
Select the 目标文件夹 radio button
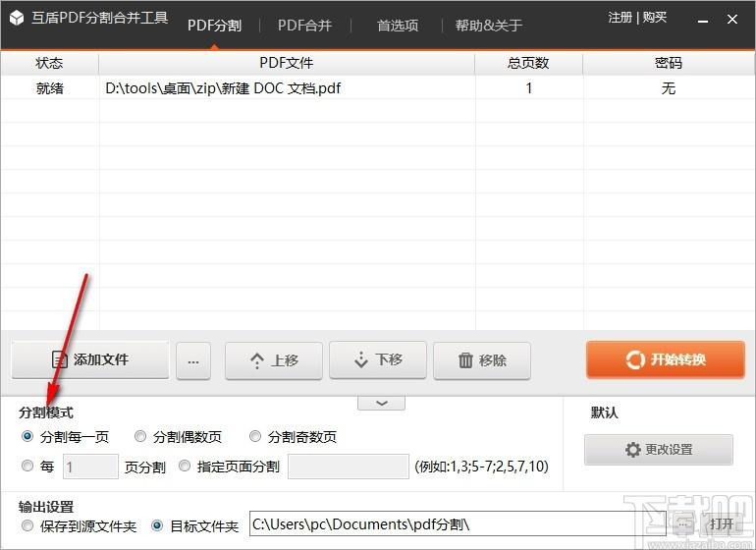click(157, 525)
